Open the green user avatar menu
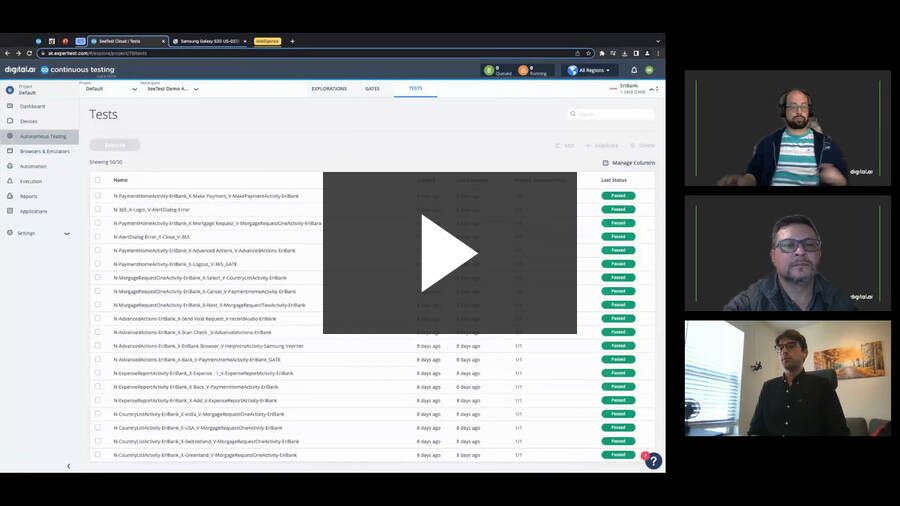 (x=649, y=70)
